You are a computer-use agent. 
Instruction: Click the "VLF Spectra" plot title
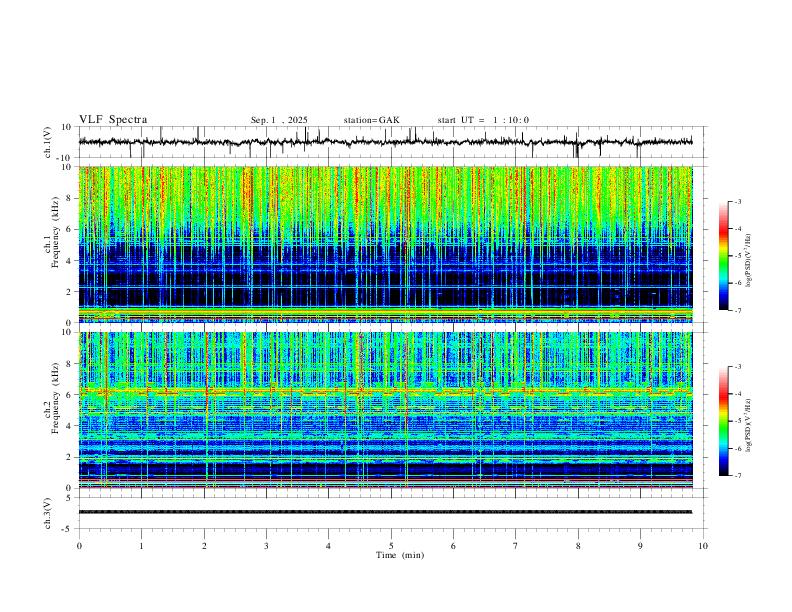point(113,120)
